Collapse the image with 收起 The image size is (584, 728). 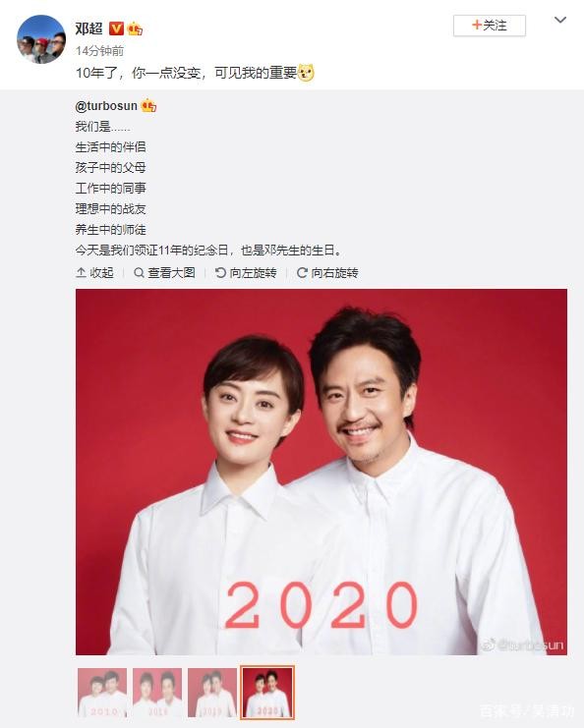pos(94,273)
